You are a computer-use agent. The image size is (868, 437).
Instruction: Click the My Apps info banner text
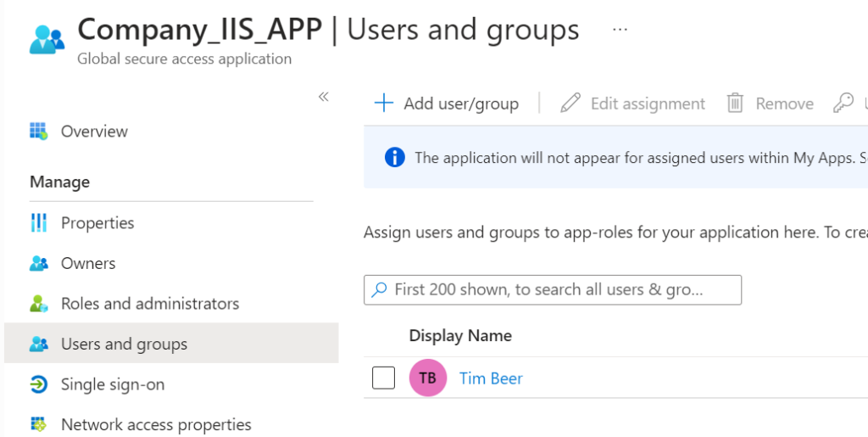click(641, 158)
